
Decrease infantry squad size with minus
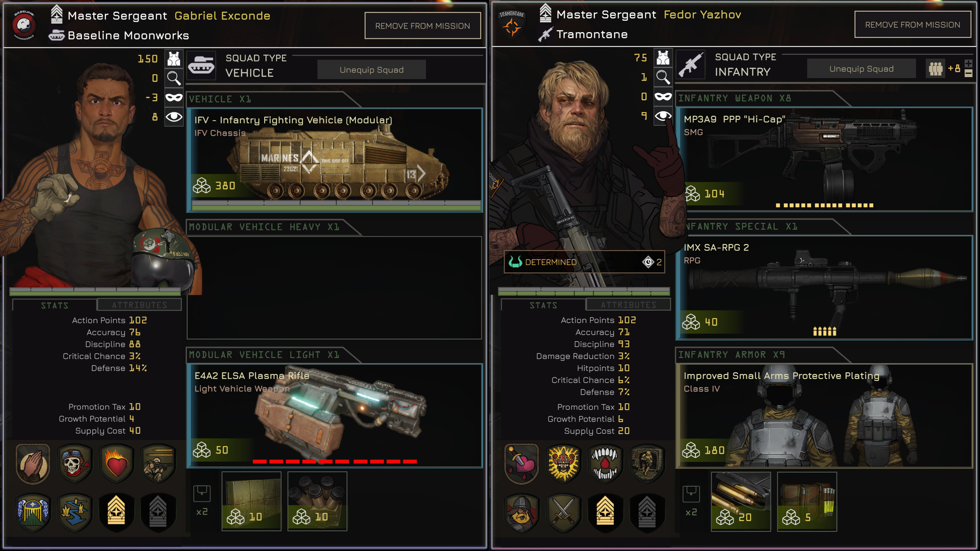[968, 73]
